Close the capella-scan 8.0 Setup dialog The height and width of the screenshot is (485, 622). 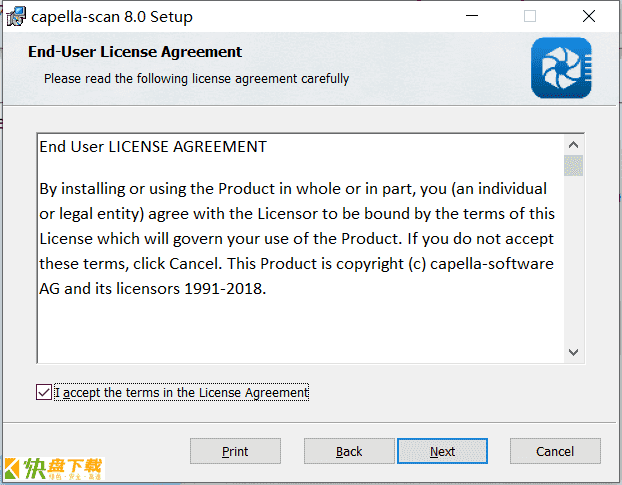(589, 16)
